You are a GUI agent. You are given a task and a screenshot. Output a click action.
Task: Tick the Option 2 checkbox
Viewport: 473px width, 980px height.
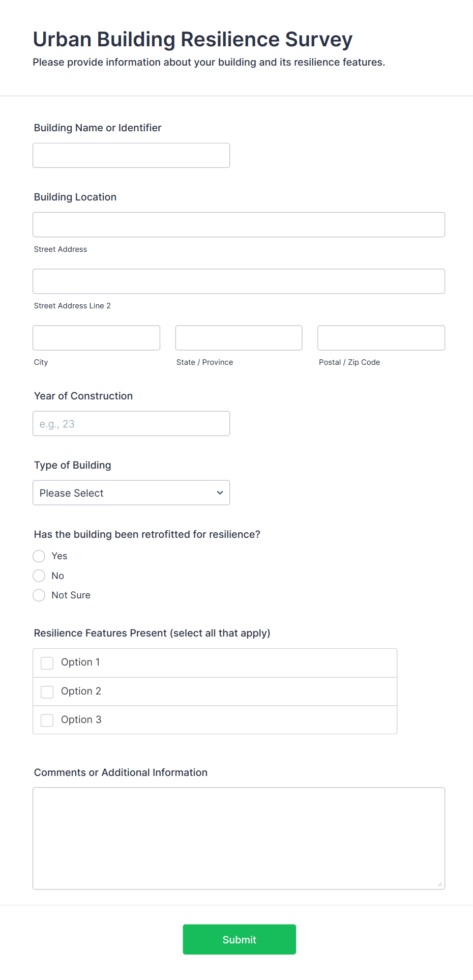click(x=47, y=691)
